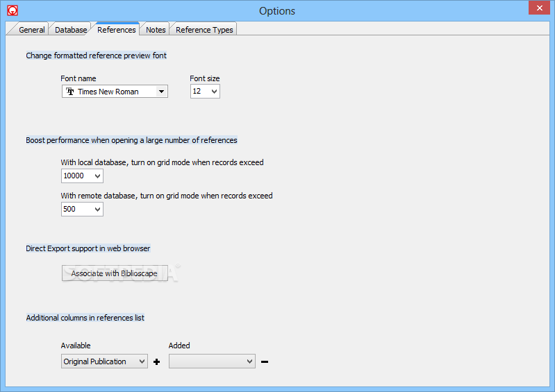The image size is (555, 392).
Task: Click the minus icon to remove column
Action: [265, 361]
